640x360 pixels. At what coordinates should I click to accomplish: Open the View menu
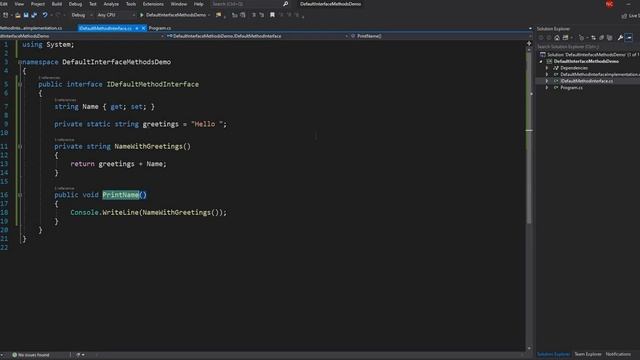(x=19, y=4)
